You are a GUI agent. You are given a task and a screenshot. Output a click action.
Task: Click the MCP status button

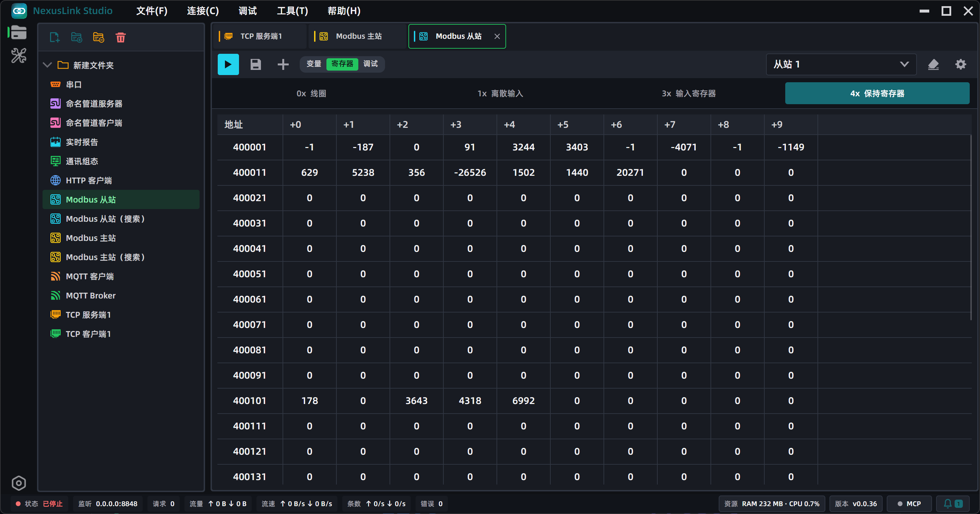[x=909, y=504]
